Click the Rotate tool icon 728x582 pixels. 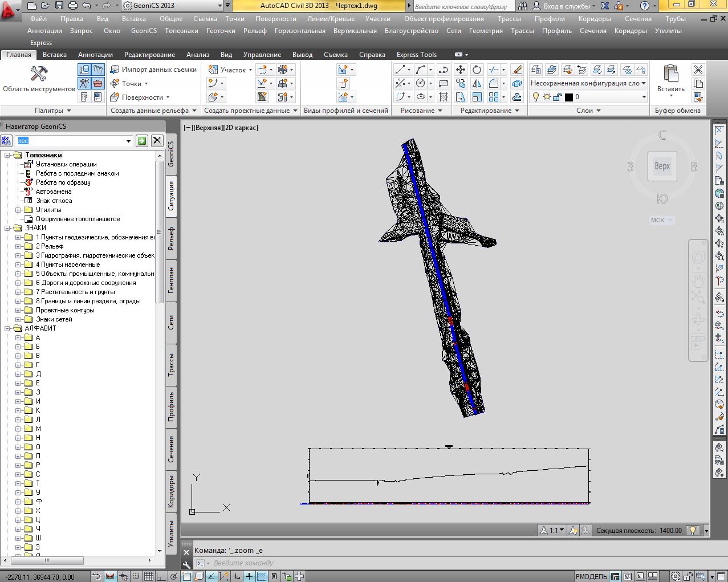pos(477,70)
